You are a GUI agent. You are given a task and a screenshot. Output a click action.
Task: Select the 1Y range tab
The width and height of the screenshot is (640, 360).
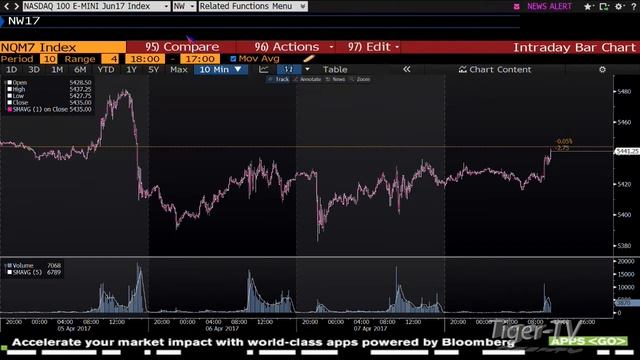(x=131, y=69)
